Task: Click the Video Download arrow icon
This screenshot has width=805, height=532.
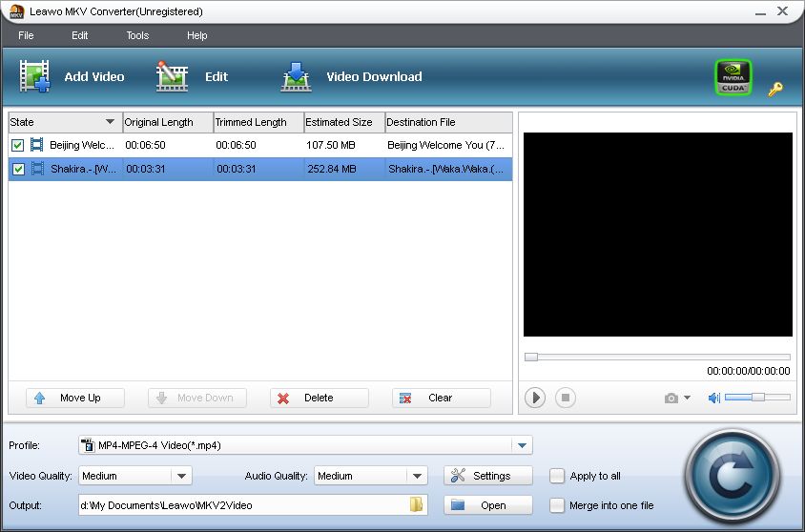Action: click(297, 77)
